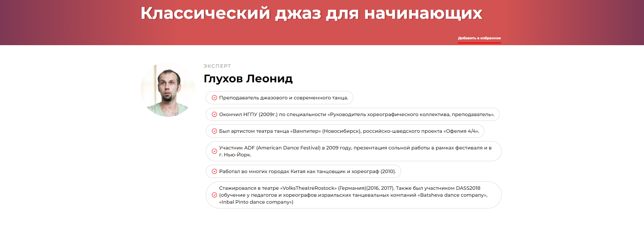Click the heading 'Классический джаз для начинающих'
The image size is (644, 237).
[311, 13]
